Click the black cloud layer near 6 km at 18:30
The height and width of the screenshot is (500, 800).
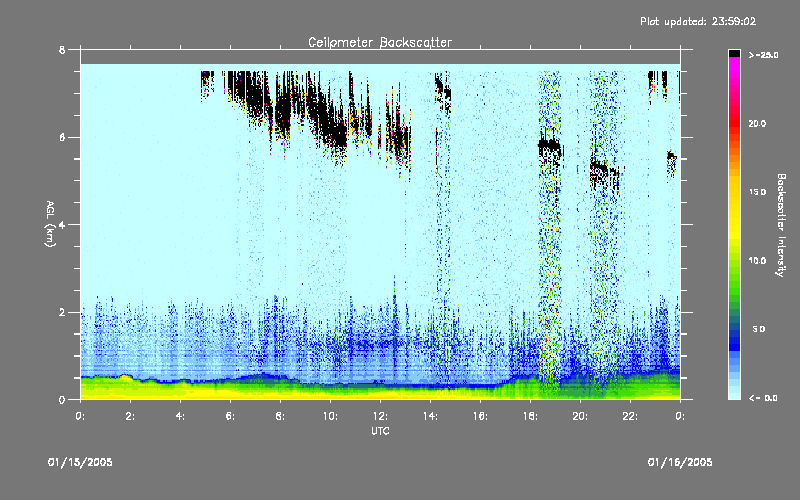[549, 147]
